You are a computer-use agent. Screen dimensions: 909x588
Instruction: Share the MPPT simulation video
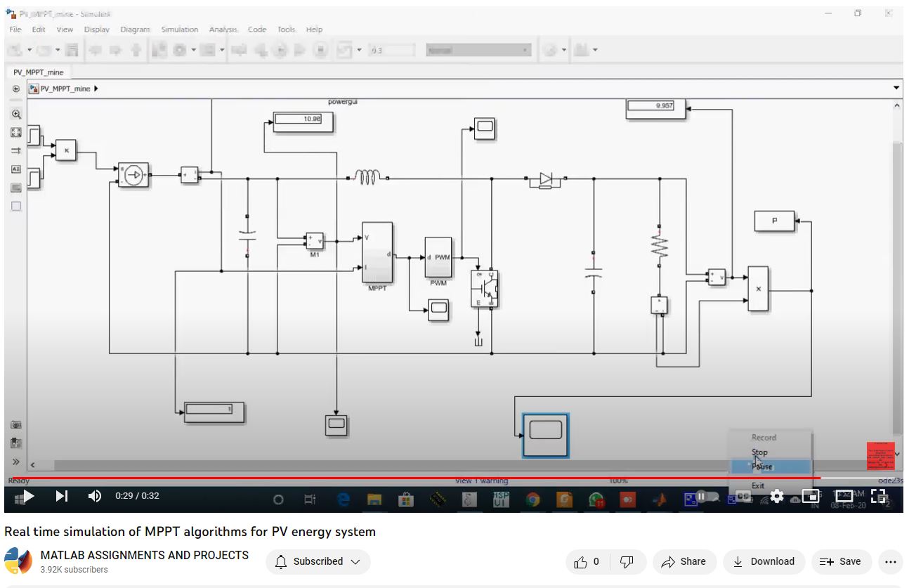coord(684,561)
